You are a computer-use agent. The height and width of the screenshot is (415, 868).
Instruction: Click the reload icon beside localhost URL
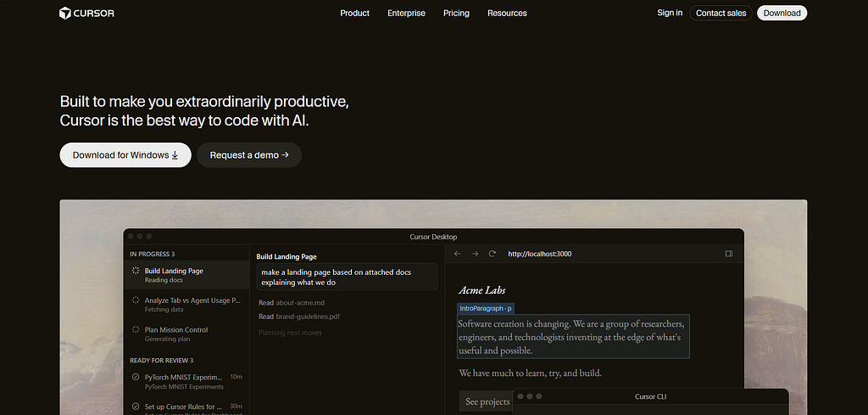[492, 254]
